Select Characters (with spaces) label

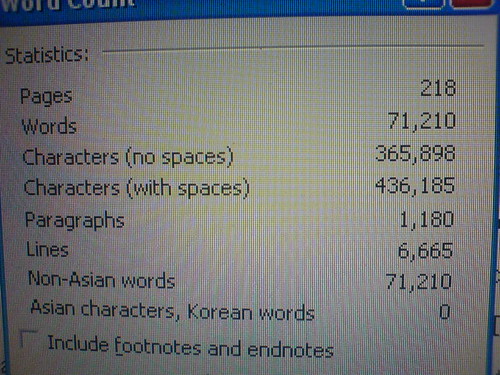(x=137, y=188)
